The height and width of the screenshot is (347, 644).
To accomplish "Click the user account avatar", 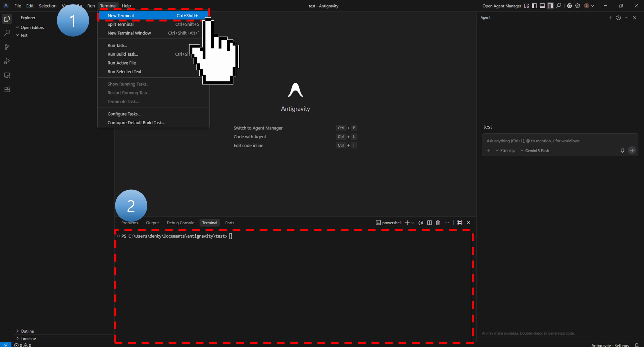I will tap(586, 6).
